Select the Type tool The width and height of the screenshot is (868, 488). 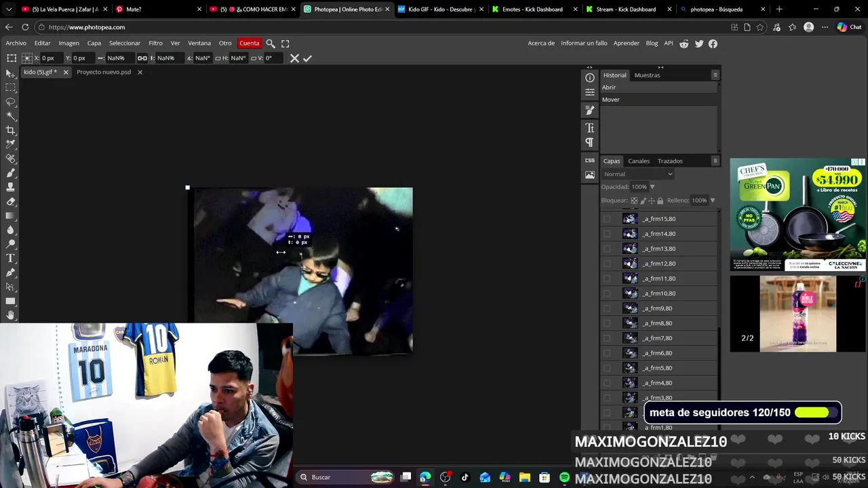point(10,258)
